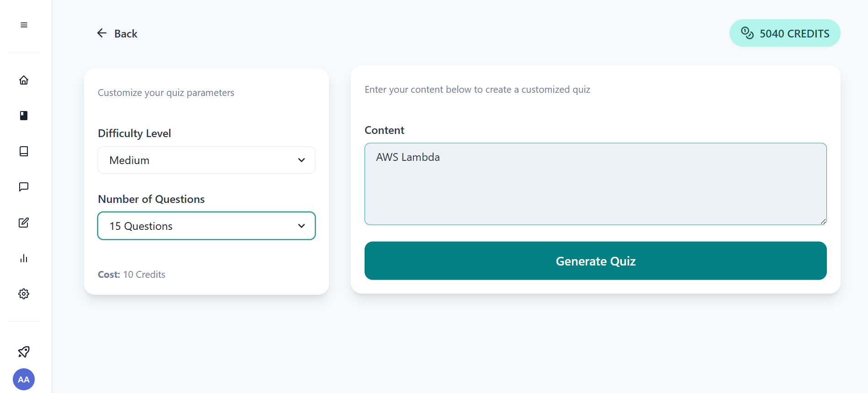Click the Back link
The image size is (868, 393).
(x=126, y=34)
